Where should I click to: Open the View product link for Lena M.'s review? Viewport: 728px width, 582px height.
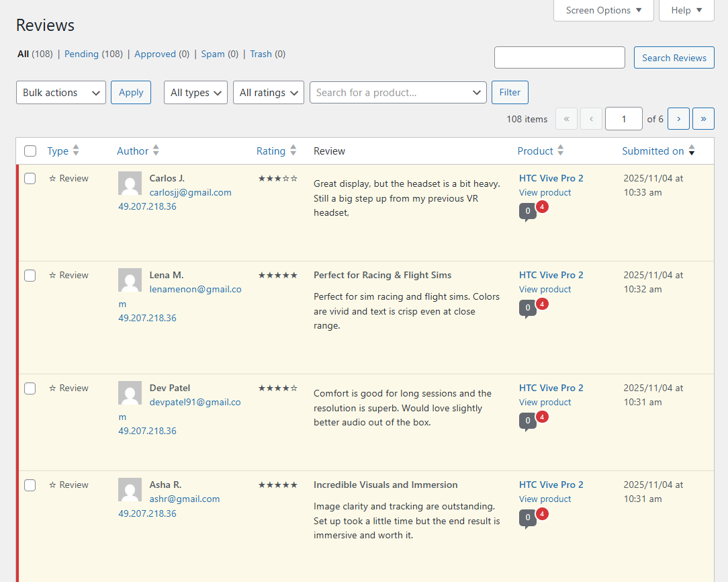(x=545, y=290)
